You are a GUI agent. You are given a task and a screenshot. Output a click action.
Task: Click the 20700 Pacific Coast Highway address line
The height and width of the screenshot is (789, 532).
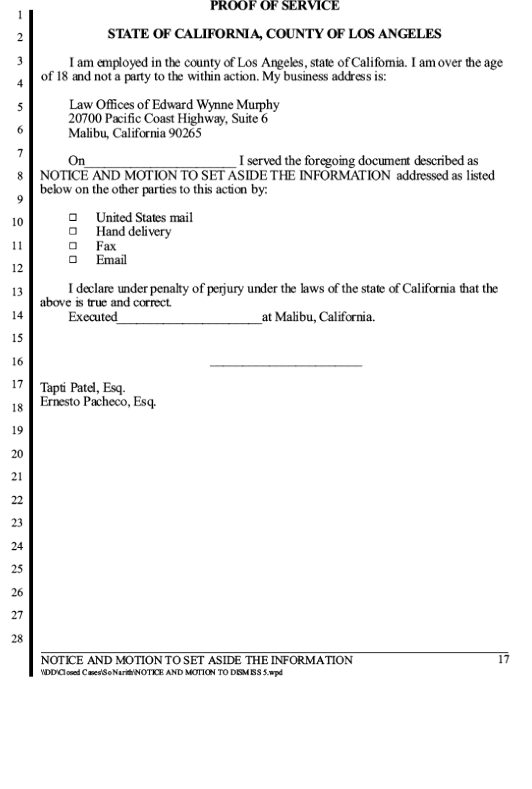[x=168, y=118]
